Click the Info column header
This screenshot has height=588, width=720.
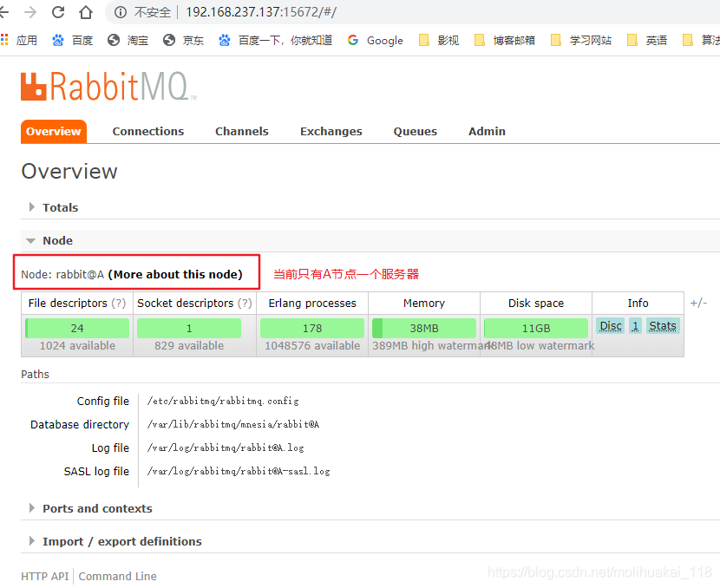(638, 304)
